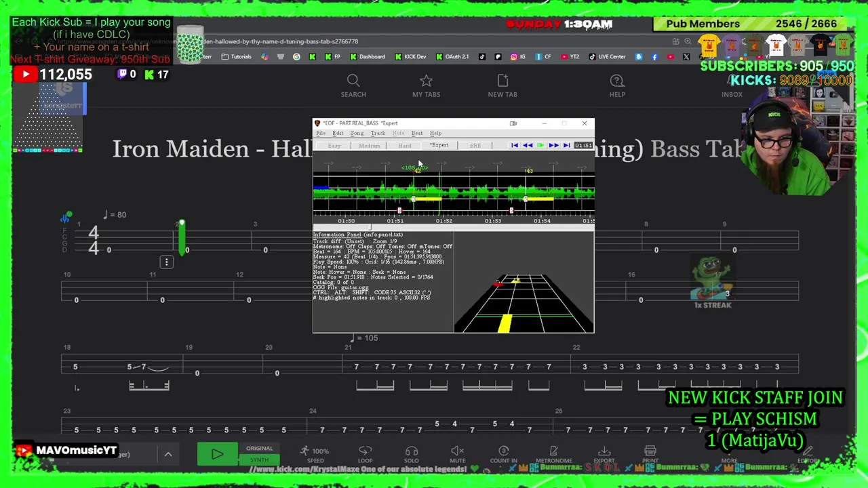
Task: Click the rewind button in EOF
Action: [x=528, y=146]
